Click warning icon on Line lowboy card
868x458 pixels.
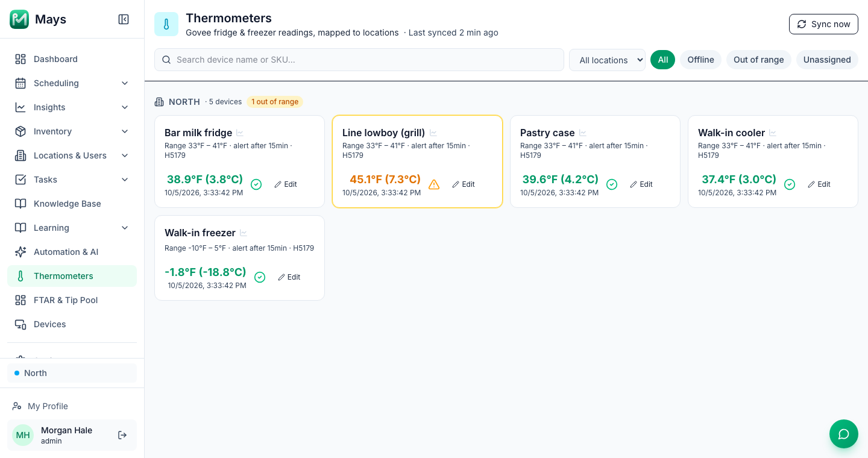coord(434,184)
